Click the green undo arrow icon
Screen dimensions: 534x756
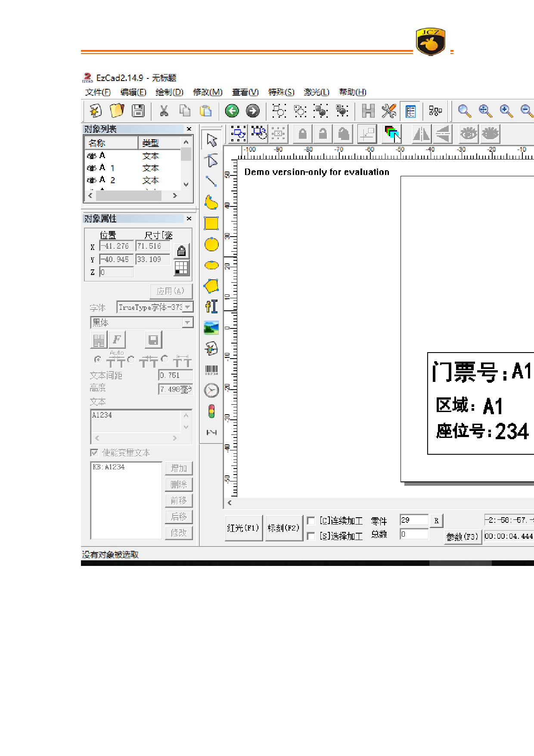coord(232,111)
